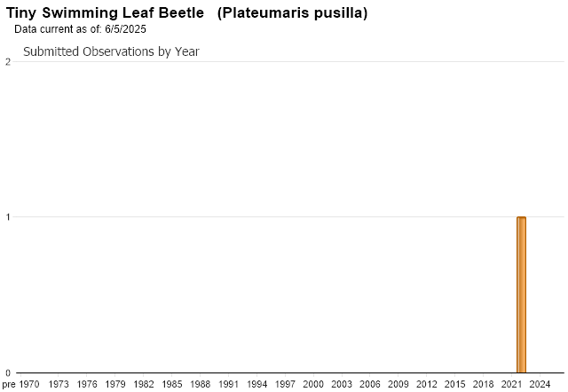
Task: Click the 'pre 1970' axis label
Action: (x=20, y=384)
